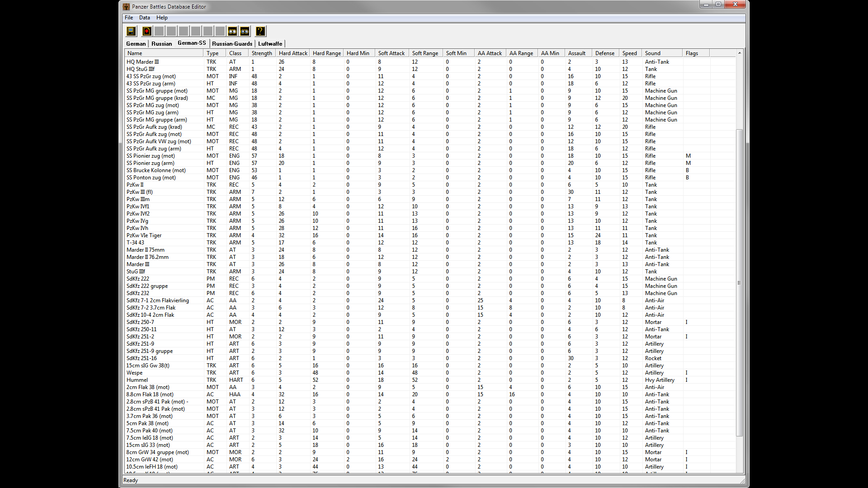This screenshot has width=868, height=488.
Task: Select the PzKw IVf2 row
Action: [430, 214]
